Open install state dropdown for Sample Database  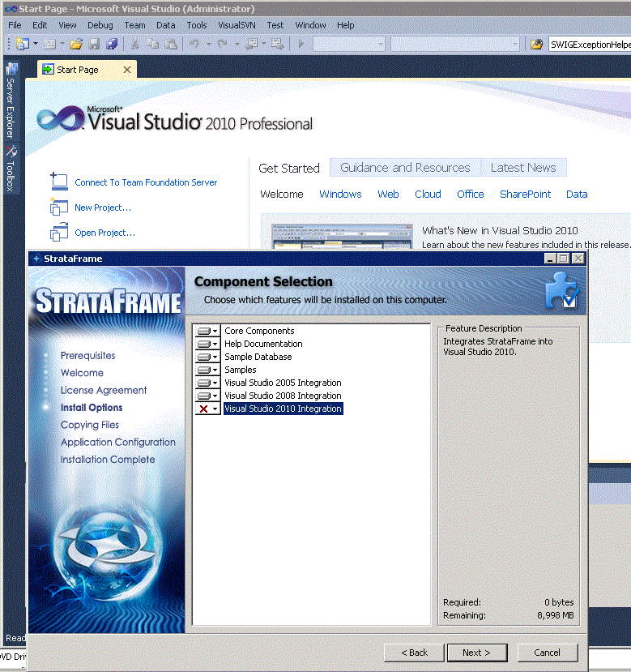tap(207, 357)
